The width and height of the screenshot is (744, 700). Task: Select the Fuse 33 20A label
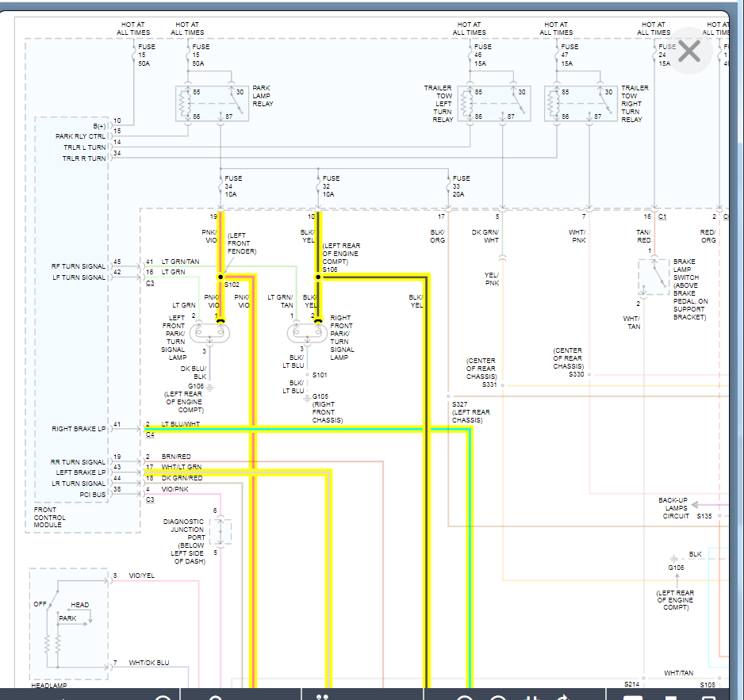(460, 186)
